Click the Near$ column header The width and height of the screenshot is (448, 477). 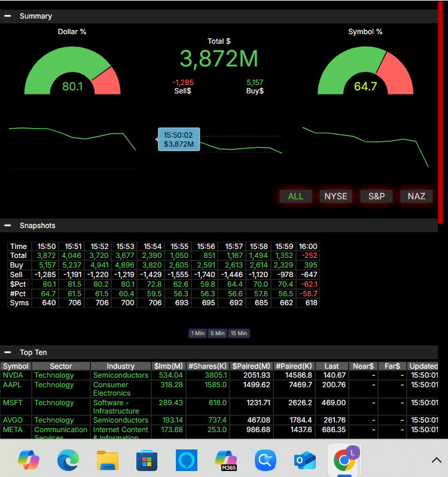(x=363, y=366)
